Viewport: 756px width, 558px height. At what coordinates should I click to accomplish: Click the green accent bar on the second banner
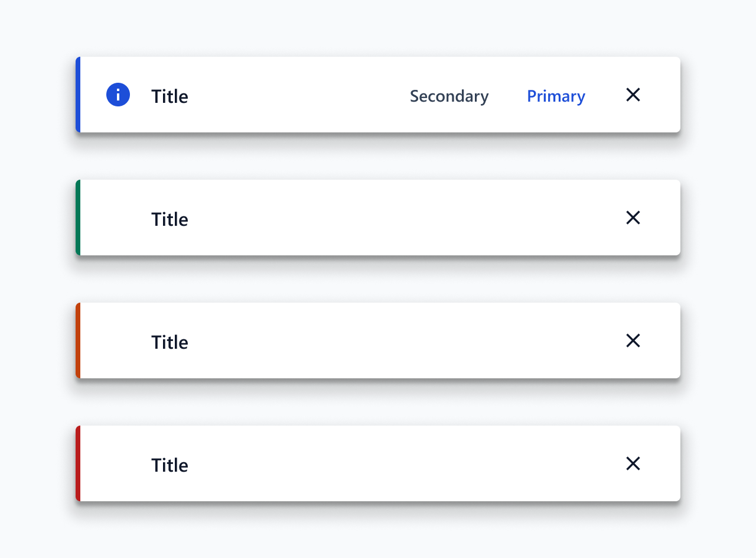pos(78,218)
